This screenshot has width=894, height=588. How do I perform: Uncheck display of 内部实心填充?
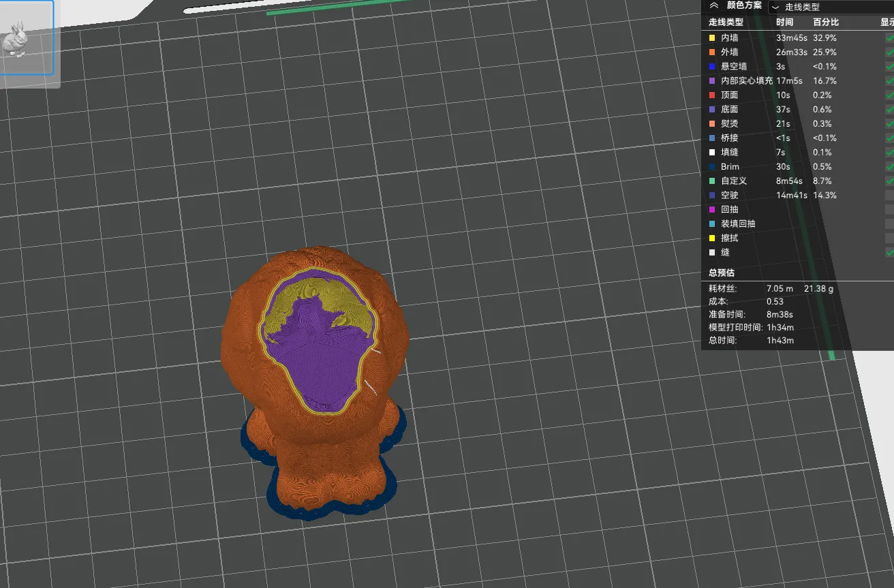(x=890, y=81)
